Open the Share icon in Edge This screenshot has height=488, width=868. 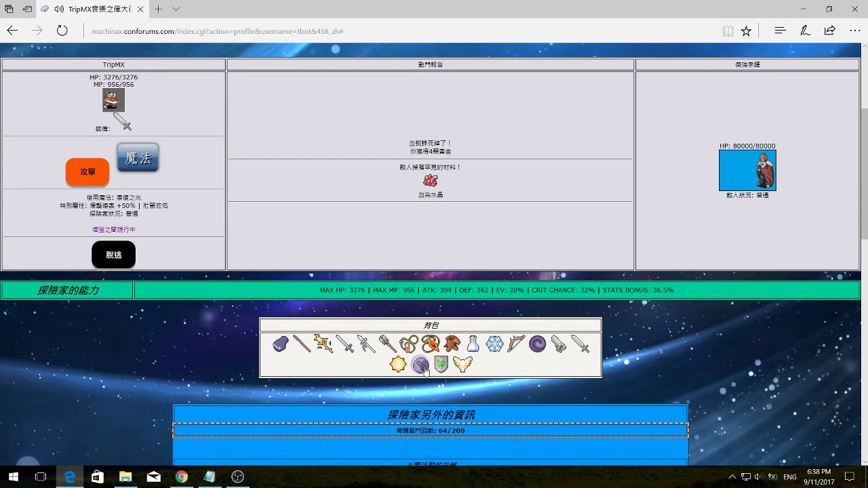(x=829, y=30)
